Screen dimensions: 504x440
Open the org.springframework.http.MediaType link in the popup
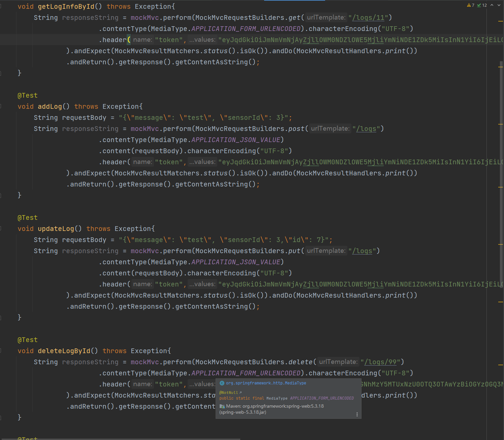pos(266,383)
